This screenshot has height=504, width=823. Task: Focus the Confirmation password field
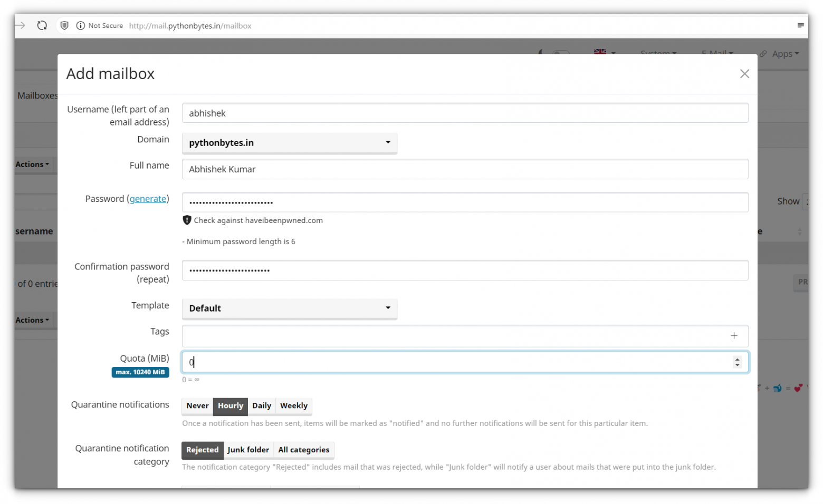[465, 270]
